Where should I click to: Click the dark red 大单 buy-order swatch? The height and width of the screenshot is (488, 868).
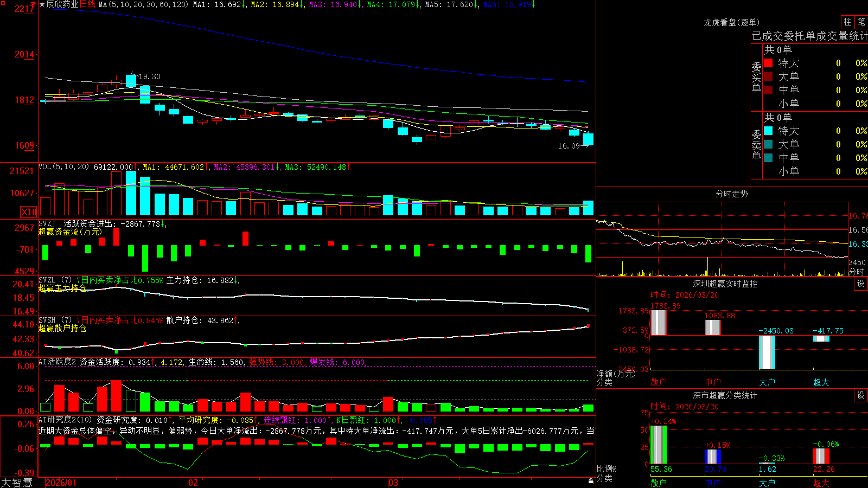click(768, 76)
